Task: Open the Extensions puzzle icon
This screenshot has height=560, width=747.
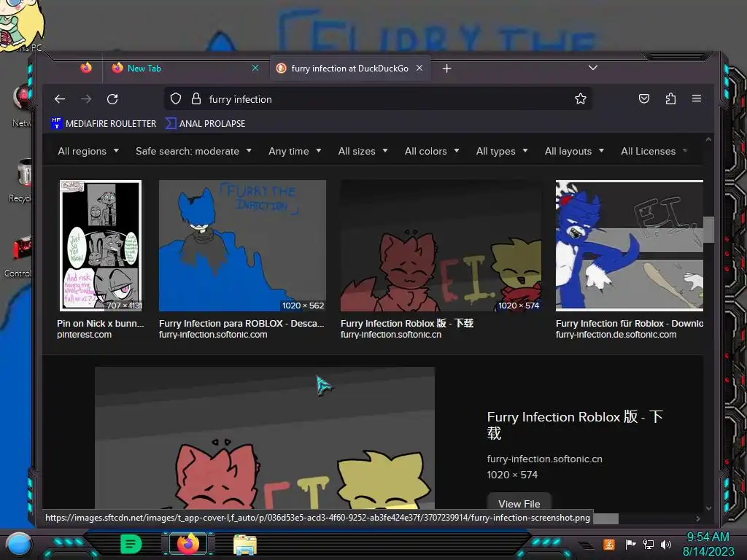Action: (671, 98)
